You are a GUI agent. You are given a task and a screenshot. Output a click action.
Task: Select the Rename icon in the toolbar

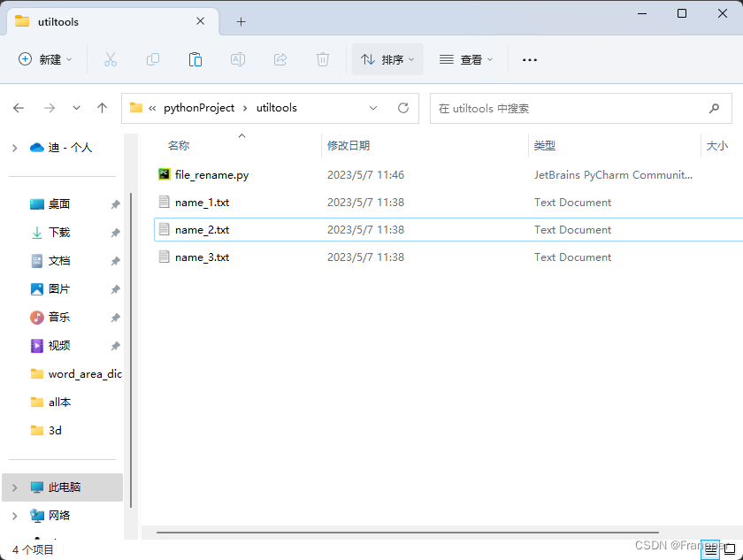click(237, 59)
